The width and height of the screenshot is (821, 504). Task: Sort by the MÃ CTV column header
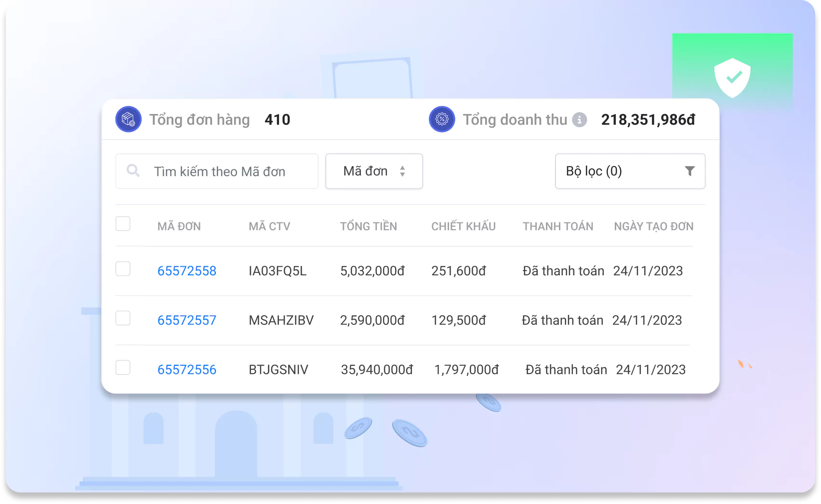coord(269,226)
